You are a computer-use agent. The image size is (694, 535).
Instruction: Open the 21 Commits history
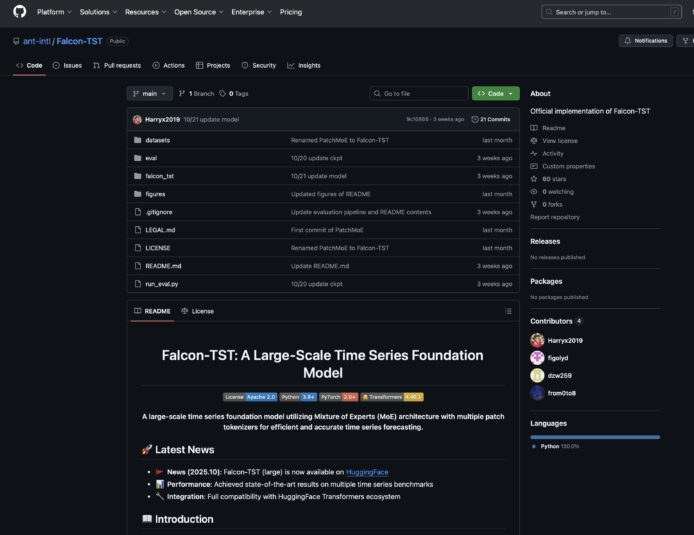[491, 119]
